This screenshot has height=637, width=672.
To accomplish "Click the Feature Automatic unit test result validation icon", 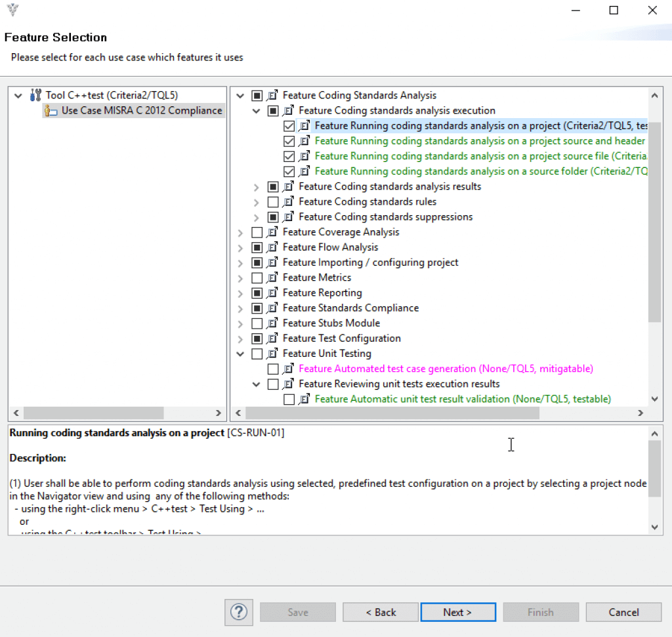I will click(x=304, y=400).
